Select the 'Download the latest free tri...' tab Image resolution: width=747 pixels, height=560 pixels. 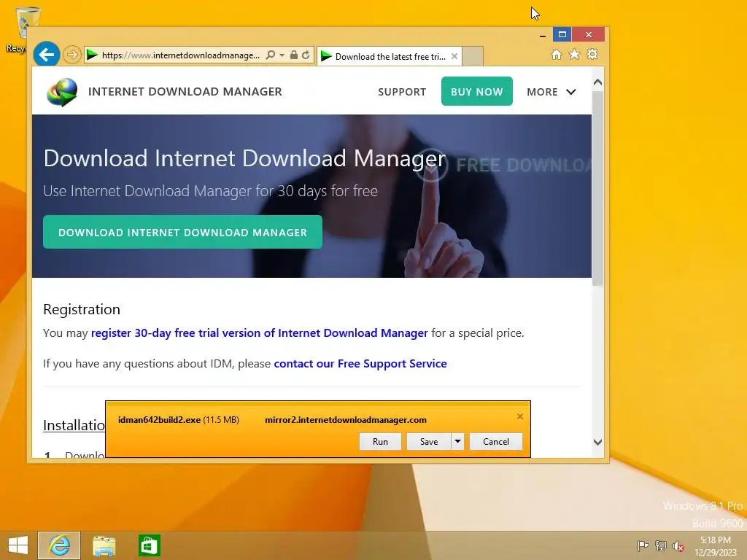388,57
